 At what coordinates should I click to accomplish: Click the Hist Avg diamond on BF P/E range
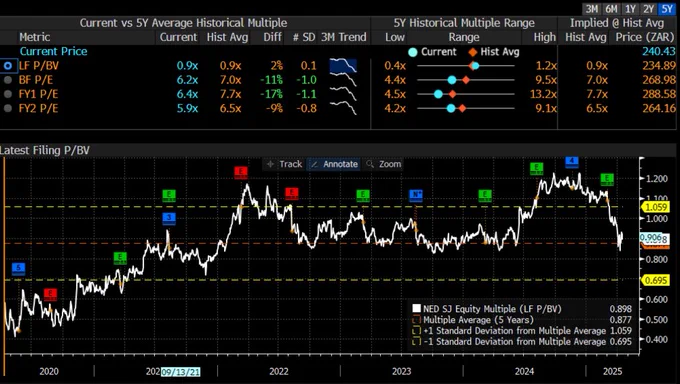[x=466, y=80]
